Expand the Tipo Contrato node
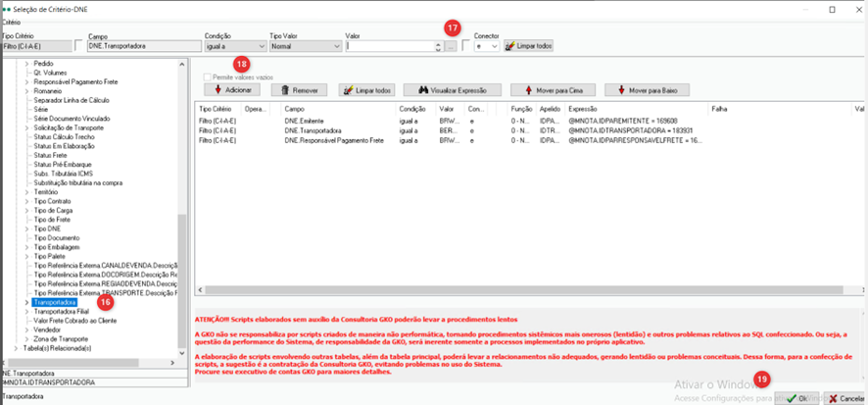Viewport: 868px width, 405px height. click(27, 201)
